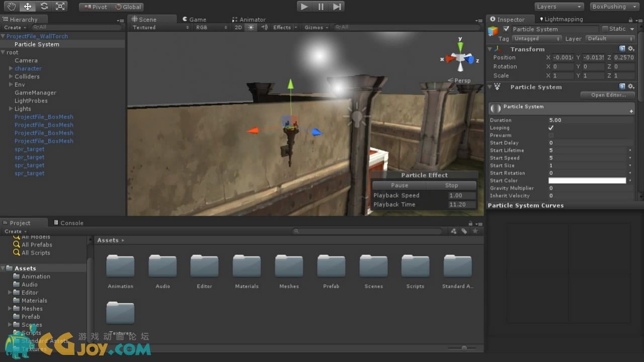
Task: Select the Hand tool in toolbar
Action: click(11, 7)
